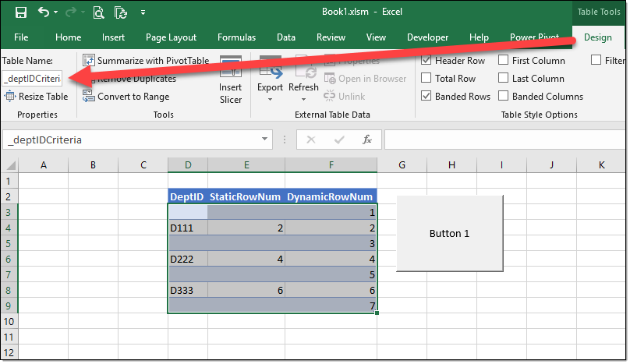Enable the First Column checkbox
Screen dimensions: 630x364
pos(503,60)
